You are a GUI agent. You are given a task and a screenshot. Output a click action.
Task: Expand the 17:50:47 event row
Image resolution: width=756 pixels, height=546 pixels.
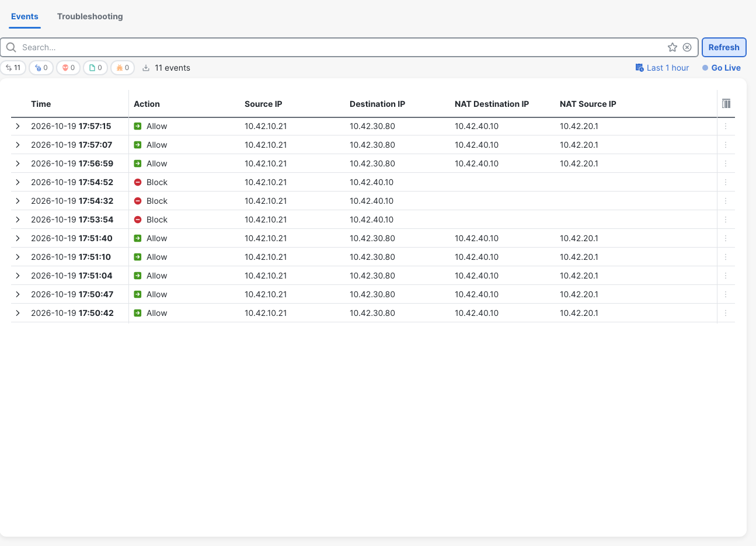tap(18, 294)
